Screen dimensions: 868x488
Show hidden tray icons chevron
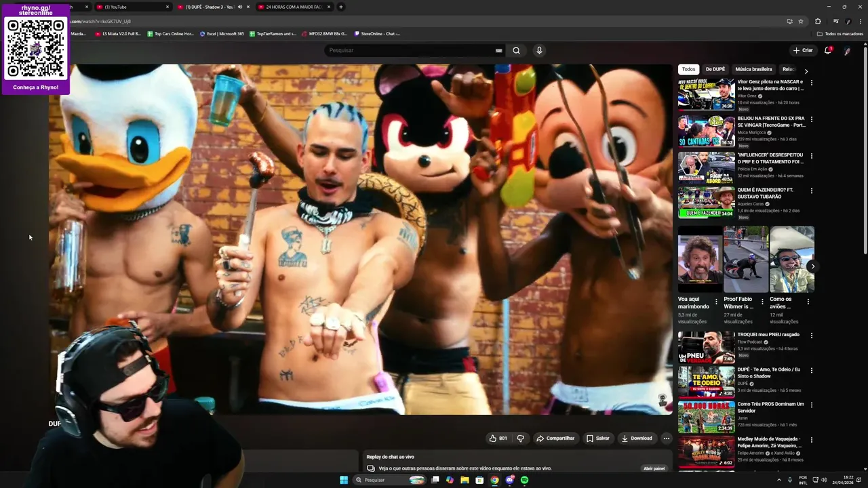pos(778,480)
